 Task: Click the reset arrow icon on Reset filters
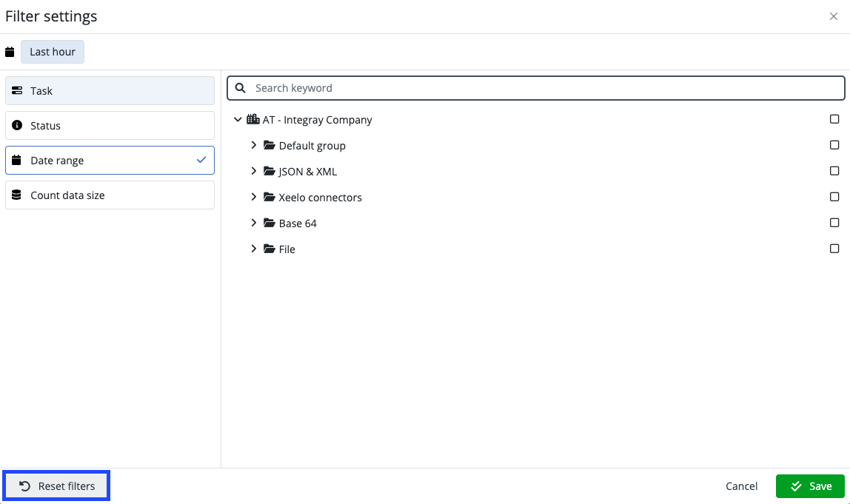25,485
